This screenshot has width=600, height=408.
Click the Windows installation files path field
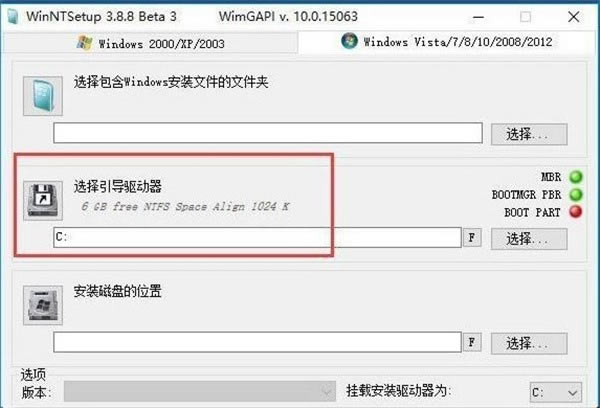pyautogui.click(x=268, y=133)
